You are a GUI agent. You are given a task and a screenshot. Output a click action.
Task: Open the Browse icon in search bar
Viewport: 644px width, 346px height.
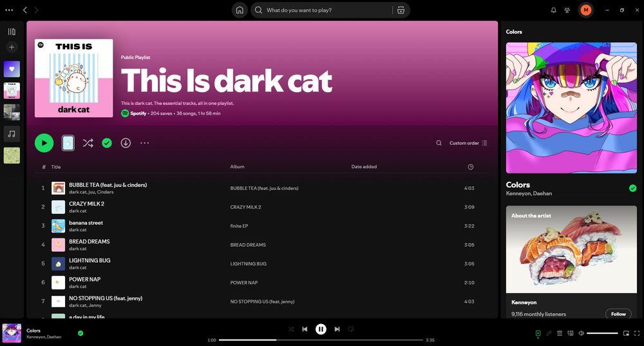[401, 10]
